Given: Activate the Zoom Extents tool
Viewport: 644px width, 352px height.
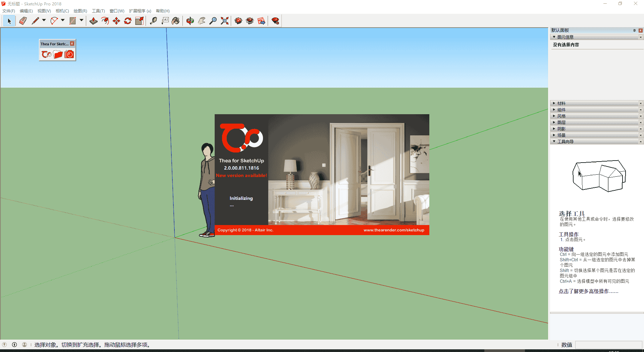Looking at the screenshot, I should (224, 20).
